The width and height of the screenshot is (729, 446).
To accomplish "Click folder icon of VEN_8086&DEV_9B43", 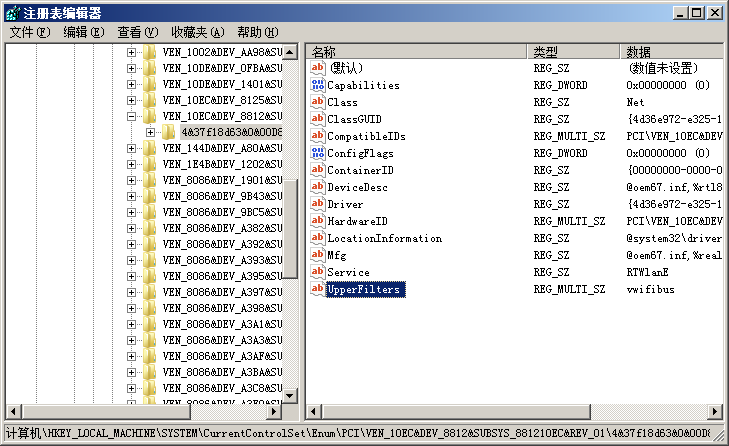I will tap(149, 196).
